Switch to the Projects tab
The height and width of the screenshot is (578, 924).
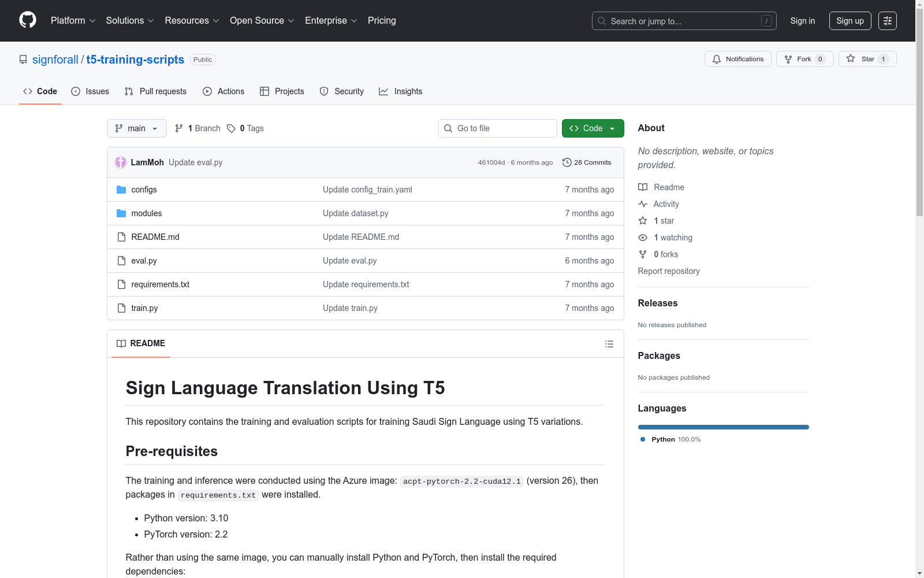click(282, 91)
